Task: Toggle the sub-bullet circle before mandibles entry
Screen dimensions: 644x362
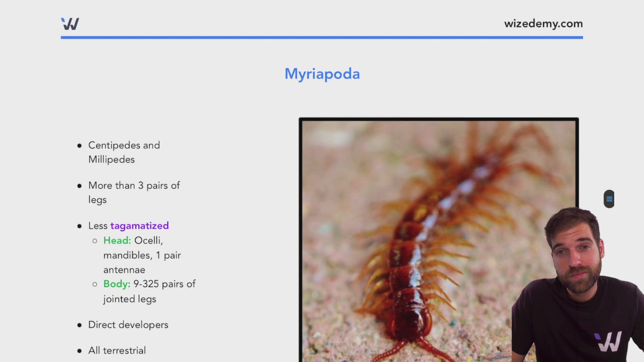Action: tap(95, 241)
